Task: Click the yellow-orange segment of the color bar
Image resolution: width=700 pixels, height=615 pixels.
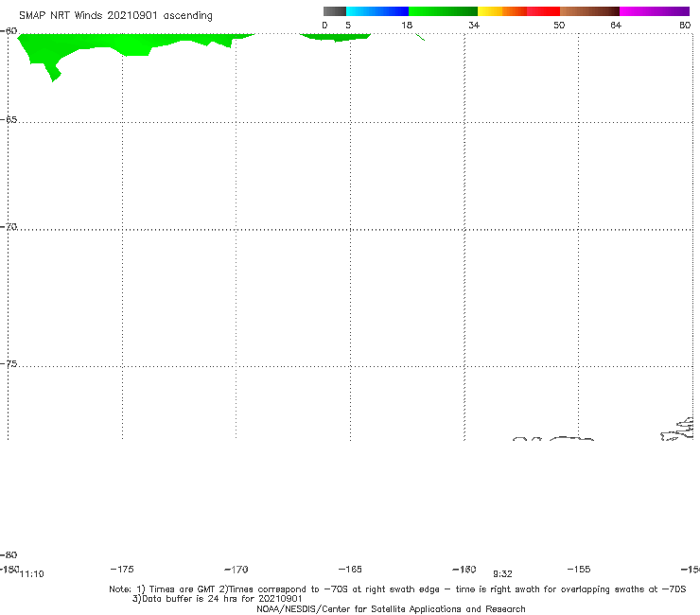Action: [x=502, y=11]
